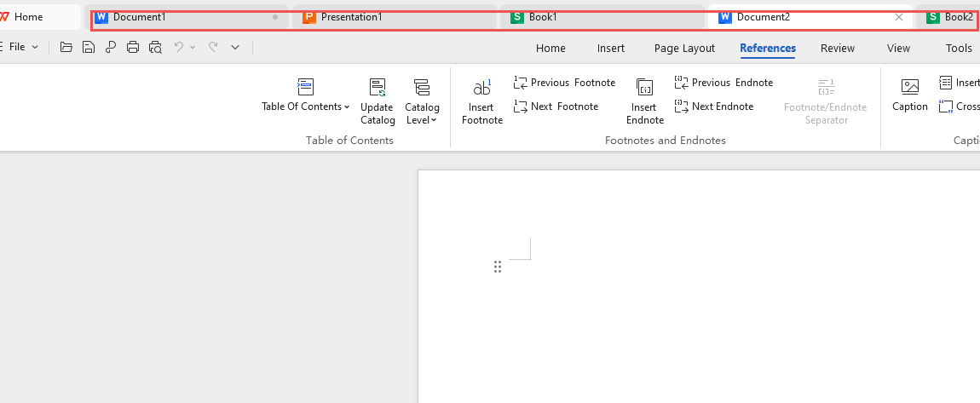Click the Print Preview icon
Screen dimensions: 980x403
point(155,47)
